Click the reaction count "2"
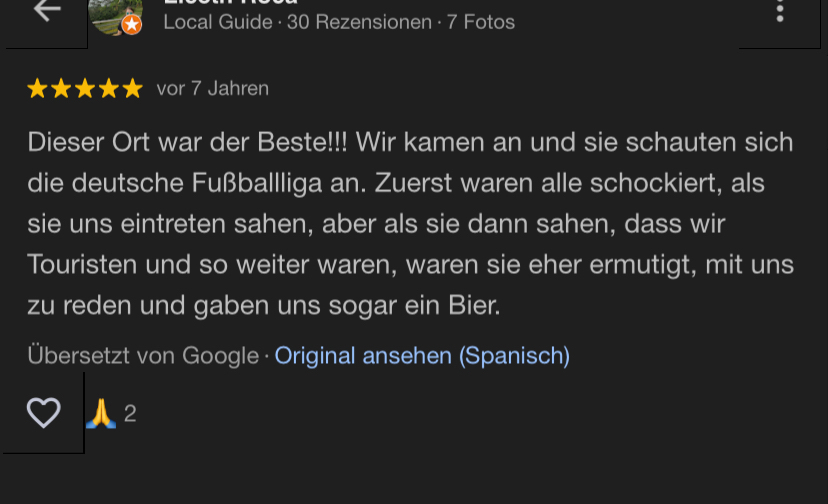 [x=130, y=414]
